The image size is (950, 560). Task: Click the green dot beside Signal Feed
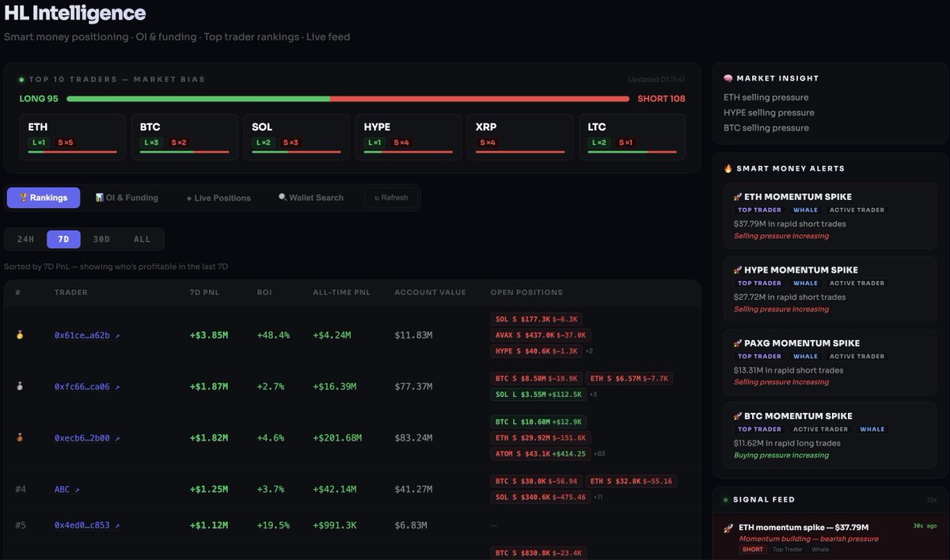(x=725, y=500)
